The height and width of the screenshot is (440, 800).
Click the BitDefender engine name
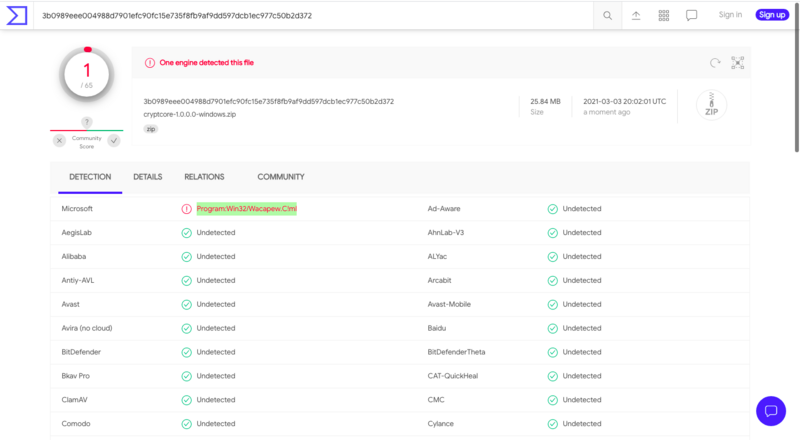coord(81,352)
